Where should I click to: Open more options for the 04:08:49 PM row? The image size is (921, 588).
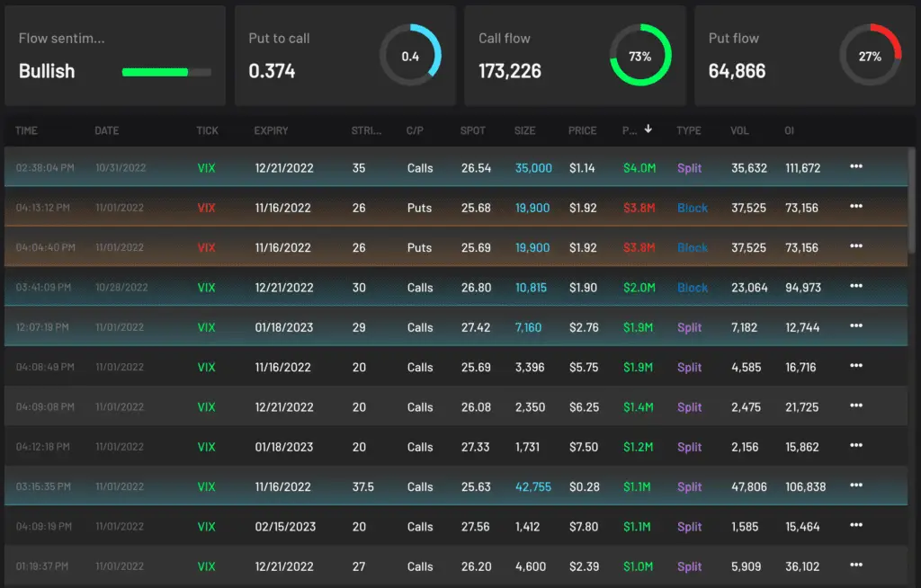click(856, 365)
